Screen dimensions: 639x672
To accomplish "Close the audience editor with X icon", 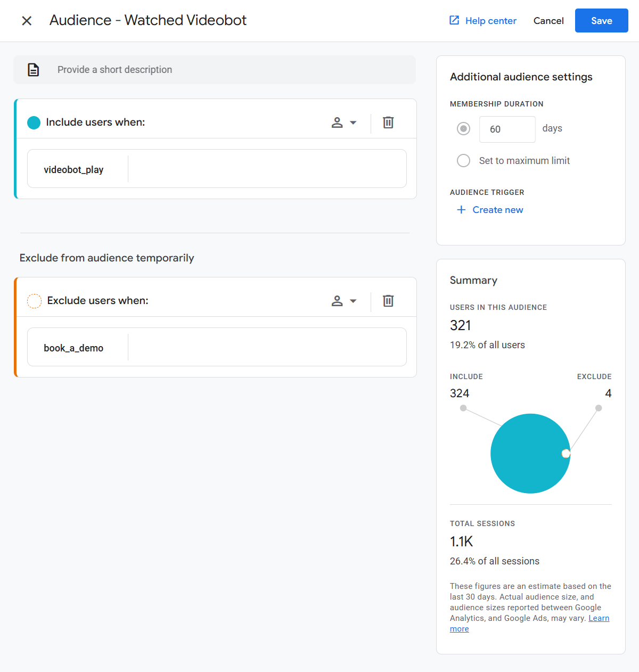I will (27, 21).
